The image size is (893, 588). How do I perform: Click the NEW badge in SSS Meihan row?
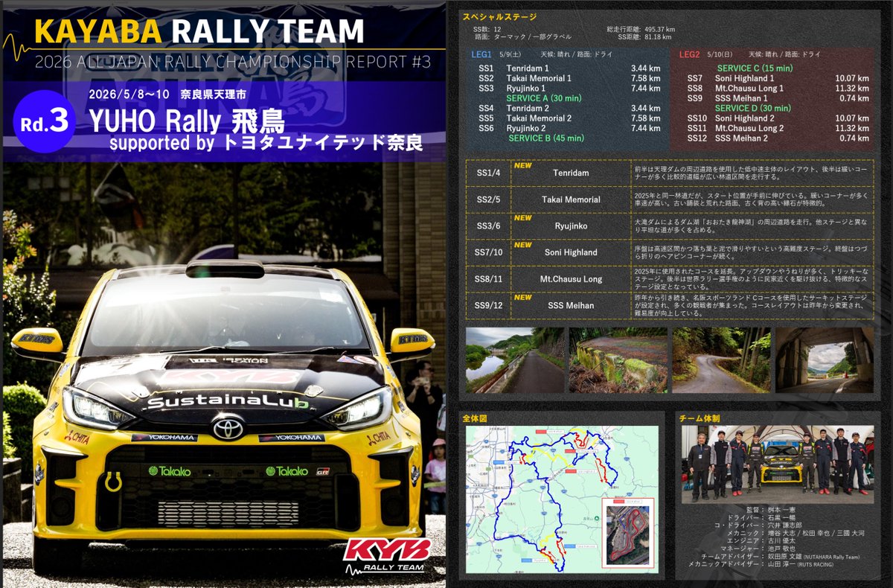523,297
